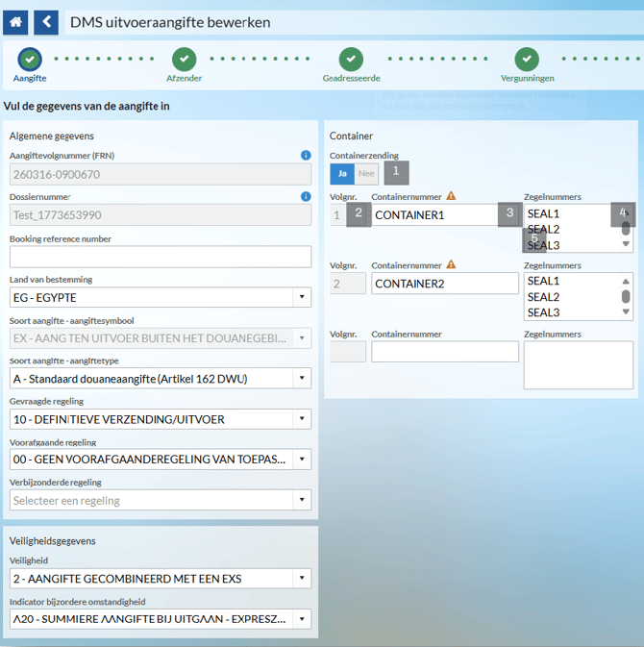Click the FRN field 260316-0900670

click(x=161, y=174)
